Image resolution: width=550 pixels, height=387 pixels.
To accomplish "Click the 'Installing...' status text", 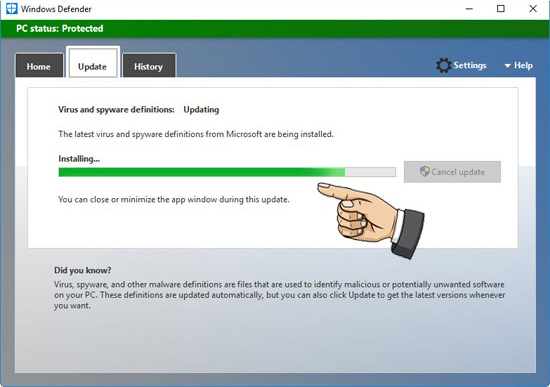I will pos(79,159).
